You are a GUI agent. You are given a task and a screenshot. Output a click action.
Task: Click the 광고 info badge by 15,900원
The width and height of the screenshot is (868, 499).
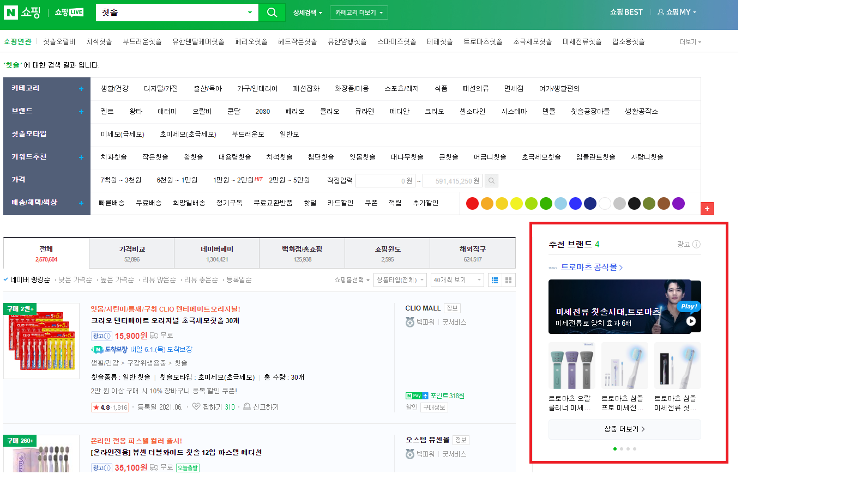(x=101, y=336)
